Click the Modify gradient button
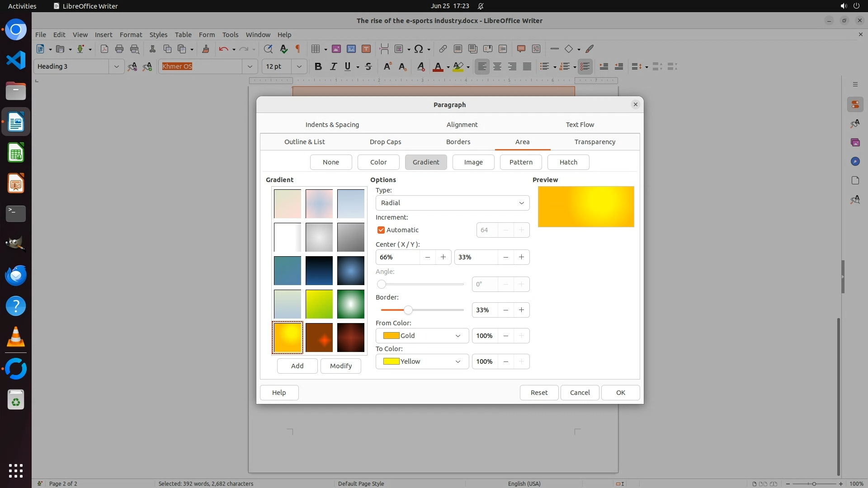This screenshot has width=868, height=488. pos(340,366)
